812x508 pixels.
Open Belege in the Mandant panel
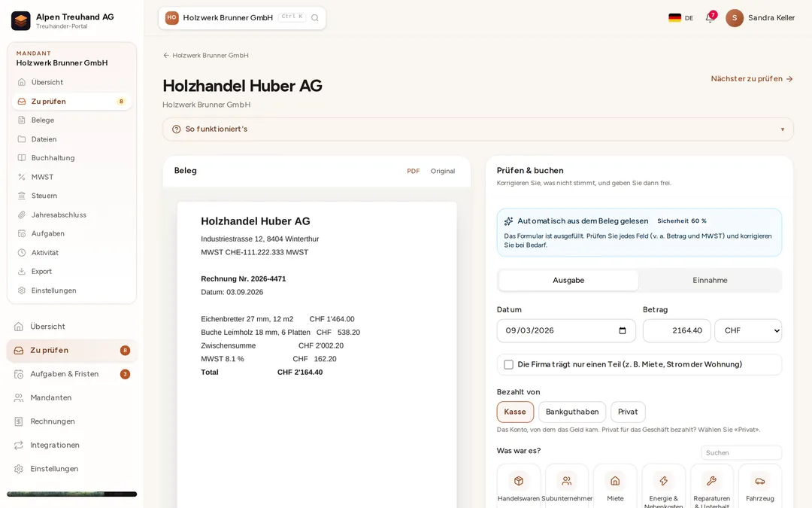(x=71, y=120)
